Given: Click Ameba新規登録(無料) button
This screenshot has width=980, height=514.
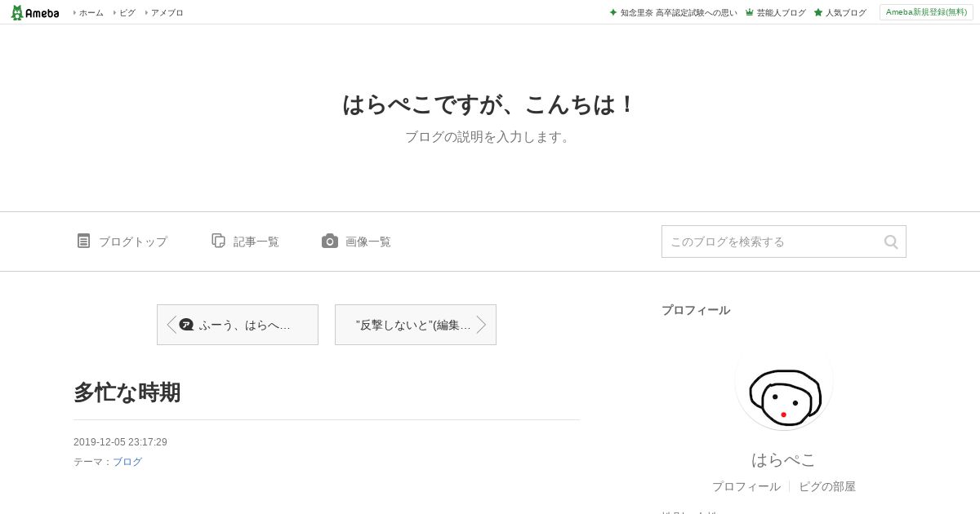Looking at the screenshot, I should click(926, 12).
